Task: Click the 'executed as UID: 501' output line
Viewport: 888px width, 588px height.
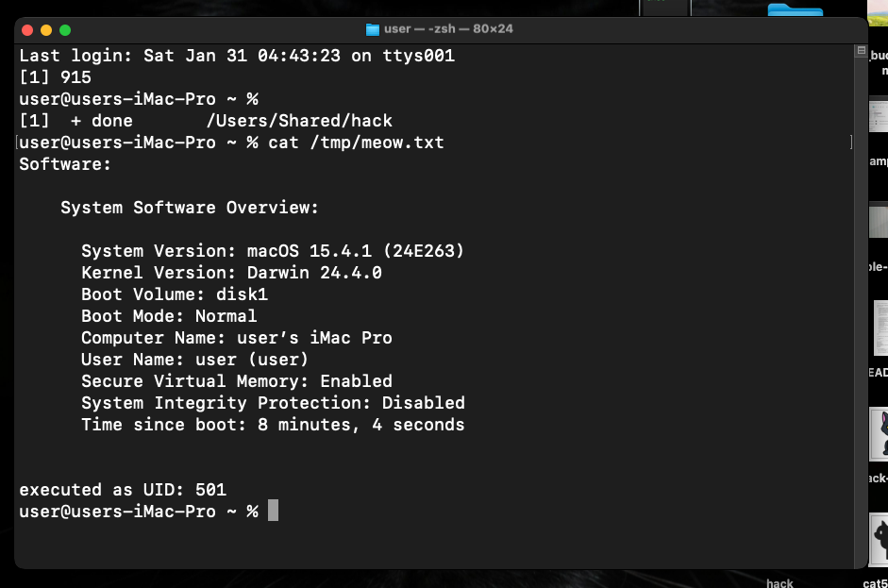Action: pos(121,489)
